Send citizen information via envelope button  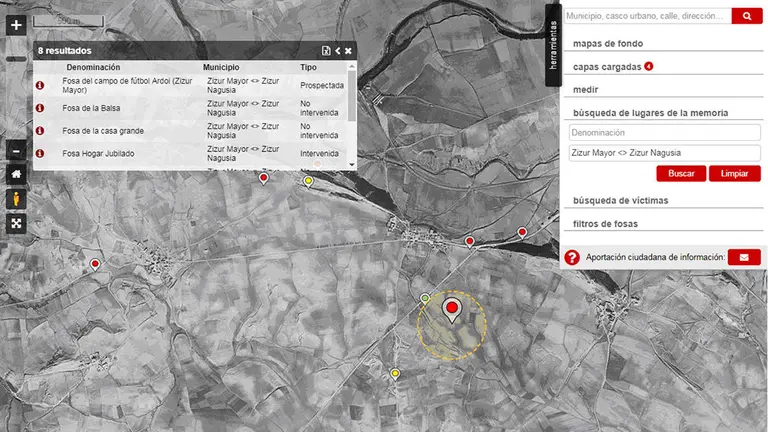744,257
